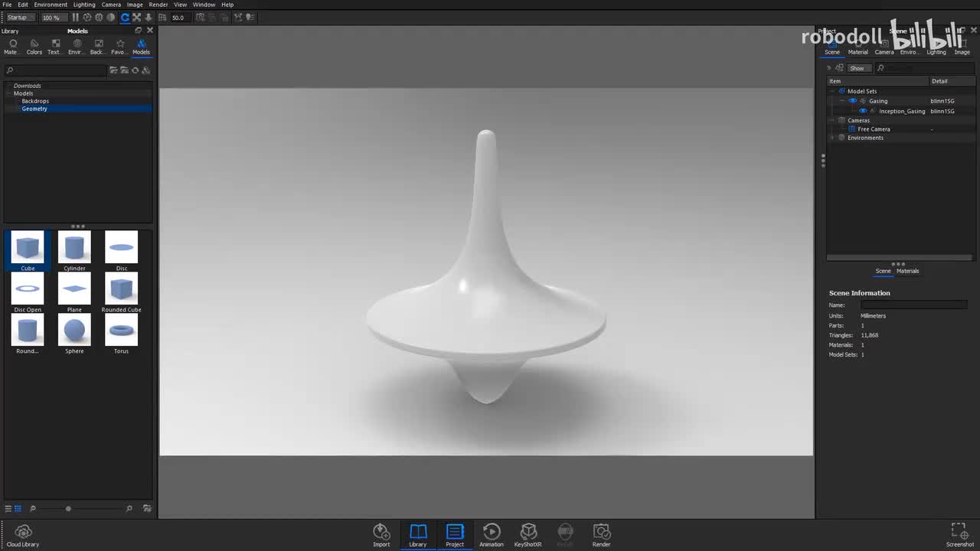The height and width of the screenshot is (551, 980).
Task: Click the Add Camera icon in toolbar
Action: pos(201,17)
